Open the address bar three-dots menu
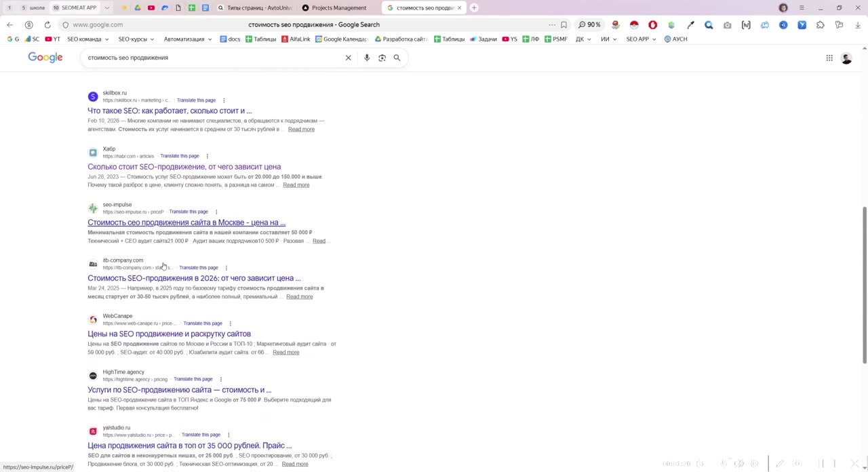 point(552,24)
